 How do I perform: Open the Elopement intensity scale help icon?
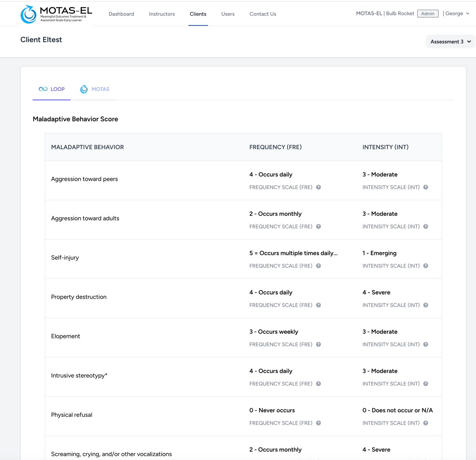point(425,344)
